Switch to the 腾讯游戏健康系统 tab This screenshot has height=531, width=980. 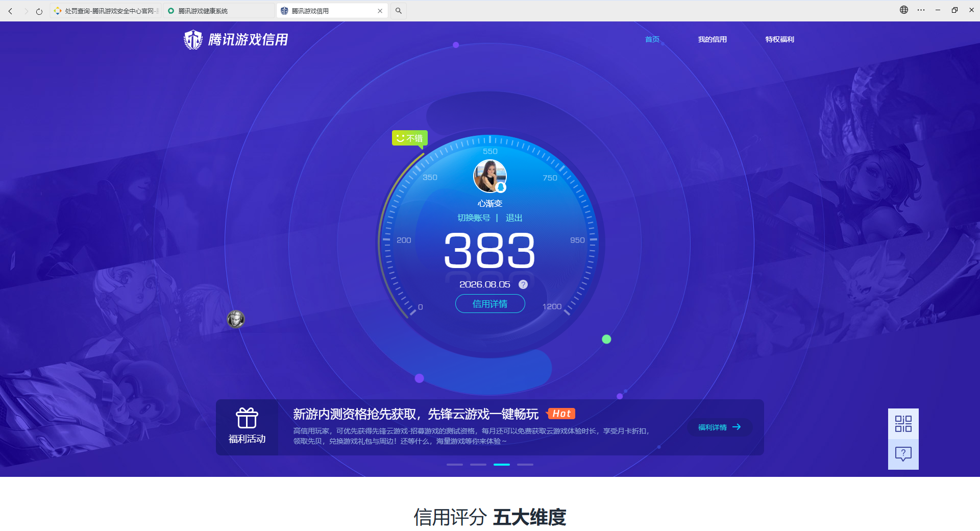tap(219, 11)
